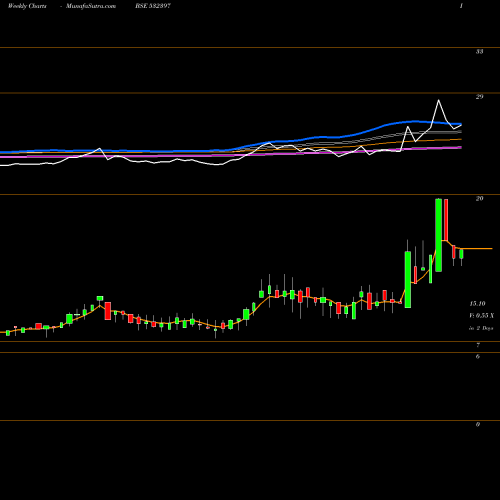
Task: Click the '33' price axis label
Action: click(479, 52)
